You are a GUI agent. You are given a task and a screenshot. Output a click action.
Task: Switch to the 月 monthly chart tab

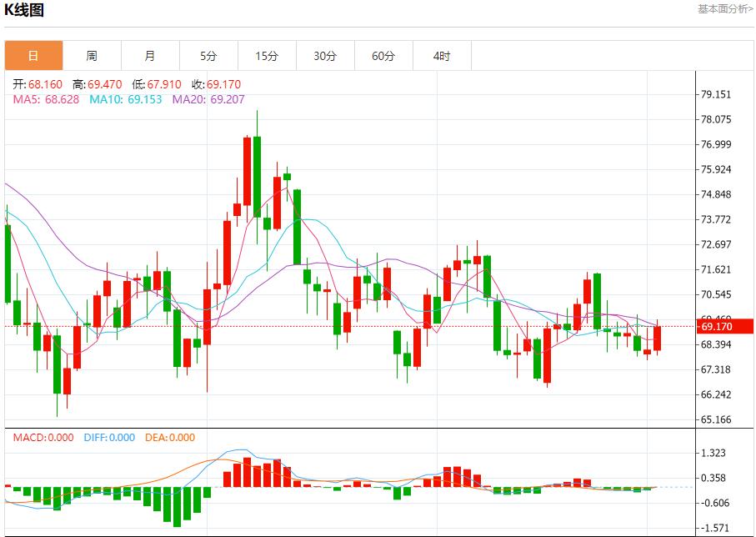[150, 55]
